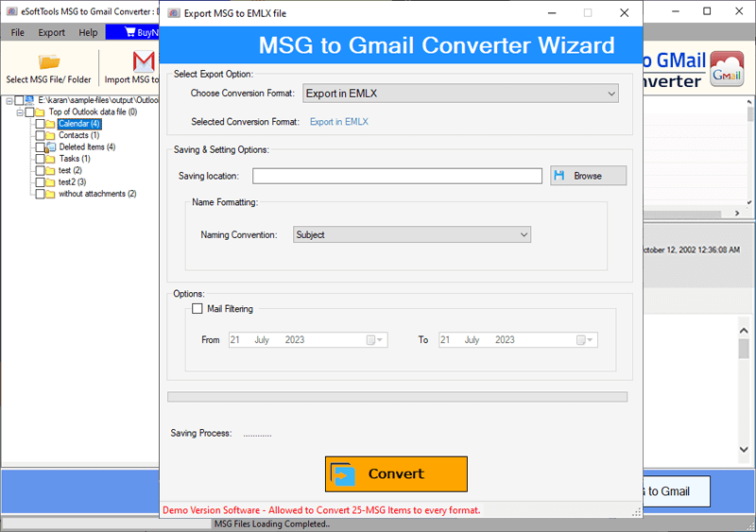Click the demo version notice text
The image size is (756, 532).
pos(321,510)
